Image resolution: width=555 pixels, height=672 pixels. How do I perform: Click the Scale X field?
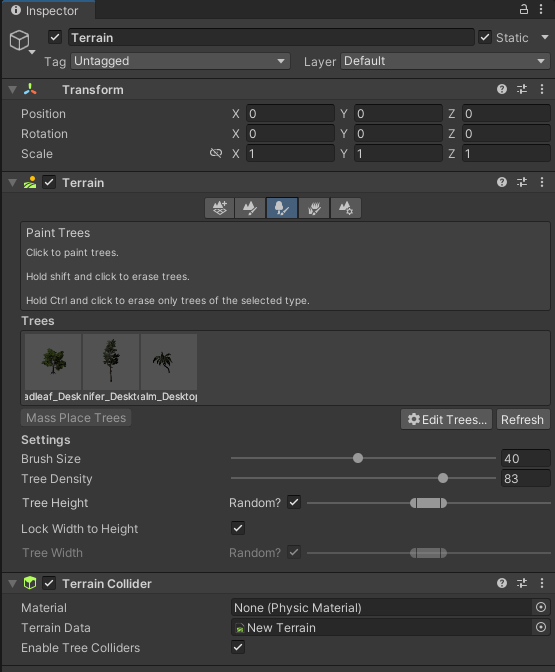pyautogui.click(x=290, y=153)
